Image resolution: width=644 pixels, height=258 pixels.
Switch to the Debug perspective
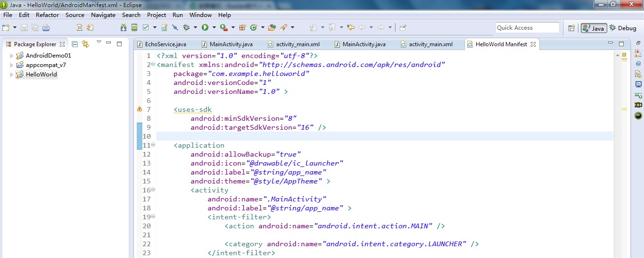click(623, 28)
